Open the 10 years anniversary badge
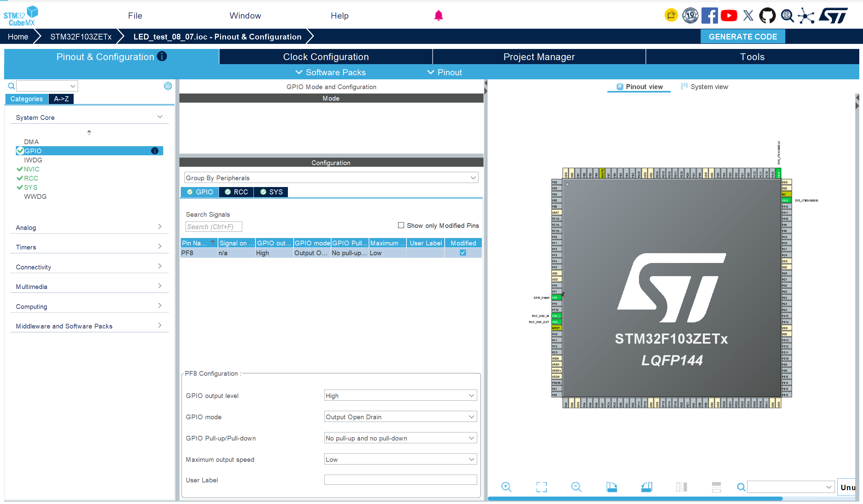 tap(690, 16)
